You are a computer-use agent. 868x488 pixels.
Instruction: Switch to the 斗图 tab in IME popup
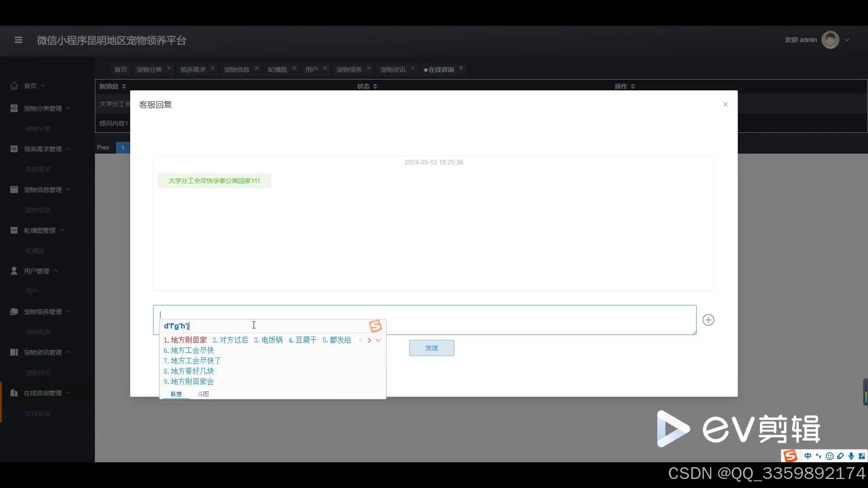203,394
